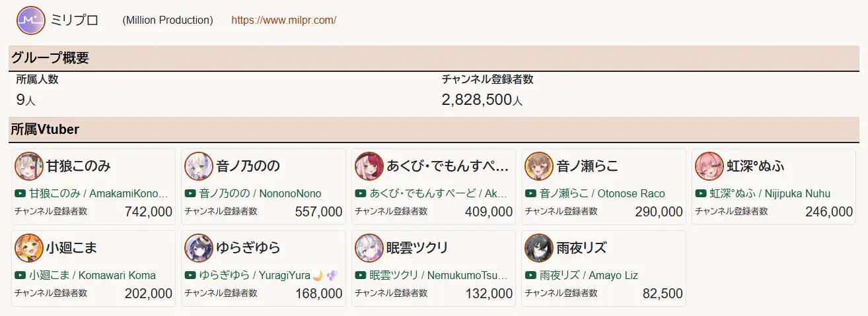Click 眠雲ツクリ avatar icon
The image size is (868, 316).
pyautogui.click(x=369, y=248)
